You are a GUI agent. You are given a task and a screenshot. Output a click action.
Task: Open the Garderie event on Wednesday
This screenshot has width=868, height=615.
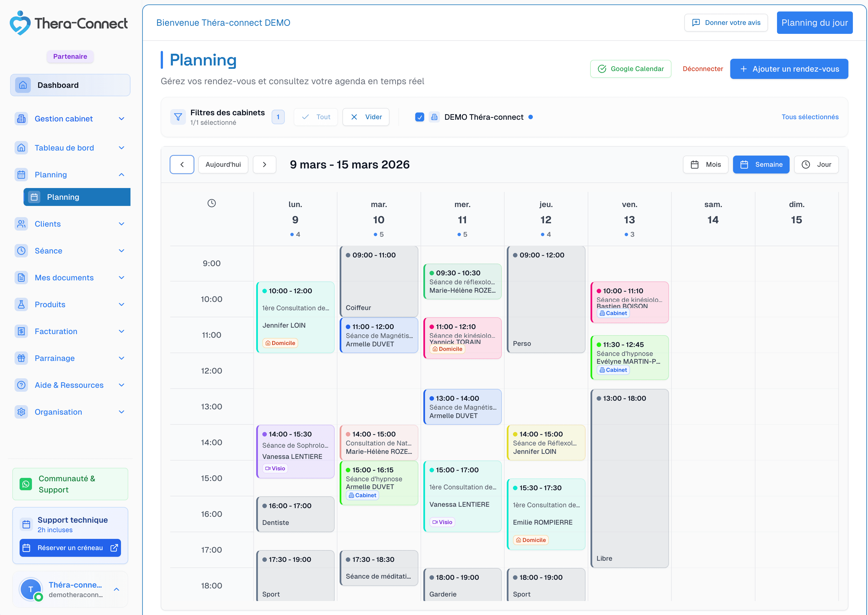(462, 585)
